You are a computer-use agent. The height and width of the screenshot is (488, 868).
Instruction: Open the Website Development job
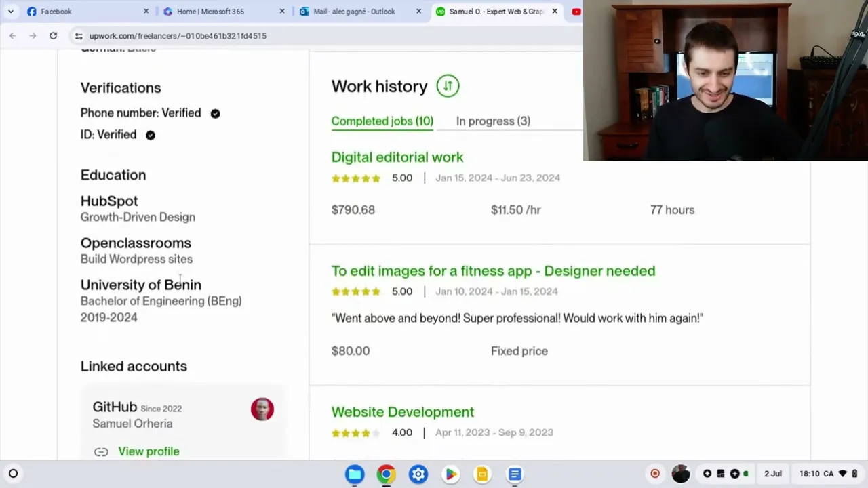click(x=402, y=412)
